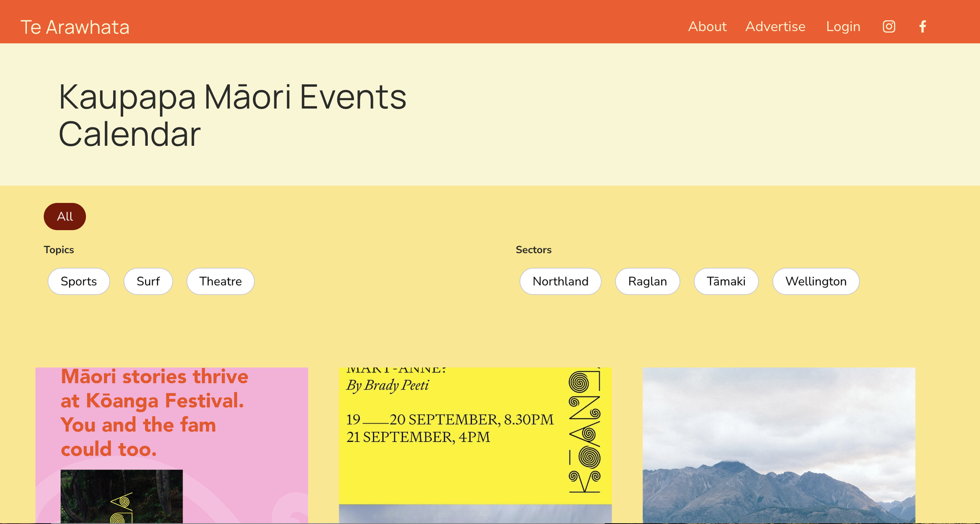This screenshot has height=524, width=980.
Task: Open the yellow Brady Peeti event poster
Action: point(451,470)
